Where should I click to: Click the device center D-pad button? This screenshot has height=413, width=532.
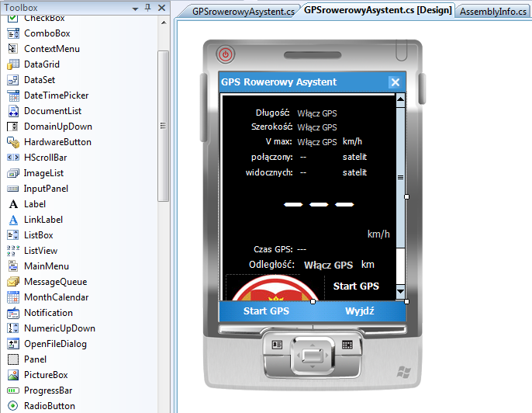coord(313,356)
